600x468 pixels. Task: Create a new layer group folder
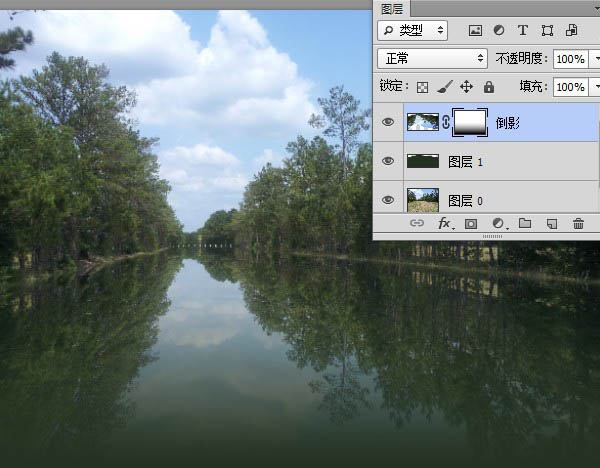524,224
